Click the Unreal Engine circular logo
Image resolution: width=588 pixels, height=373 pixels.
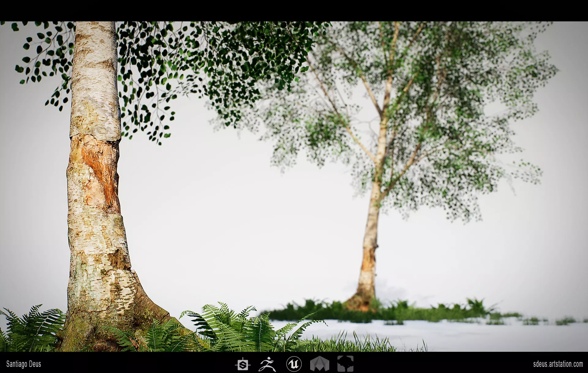294,364
